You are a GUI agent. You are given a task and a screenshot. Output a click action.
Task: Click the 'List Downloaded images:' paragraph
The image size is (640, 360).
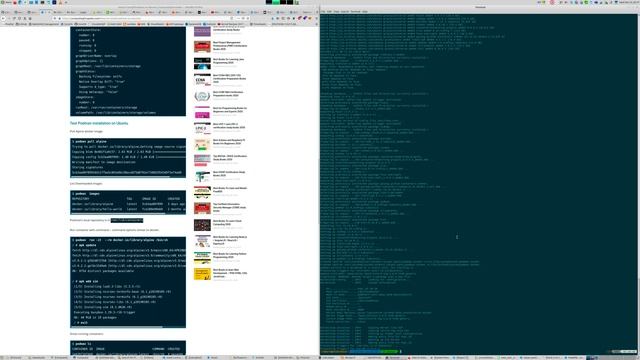(86, 184)
